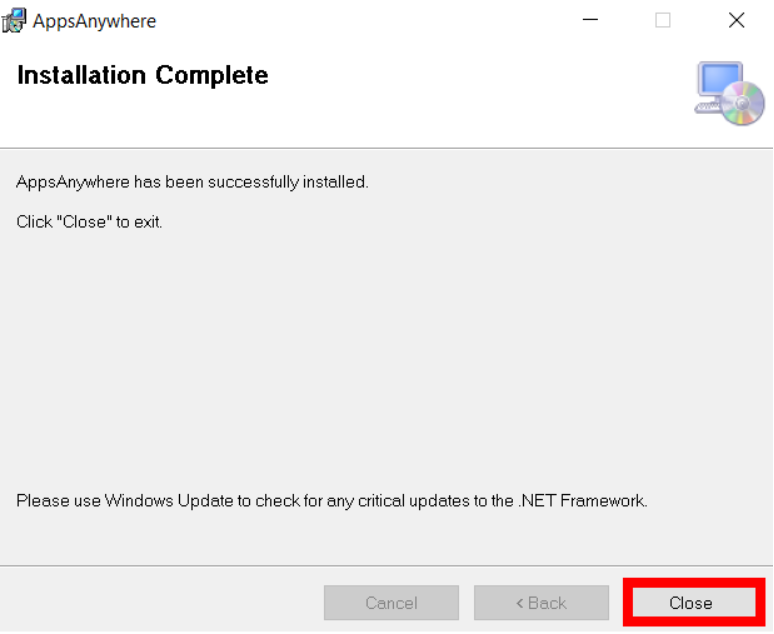
Task: Click the greyed-out Back button
Action: click(542, 602)
